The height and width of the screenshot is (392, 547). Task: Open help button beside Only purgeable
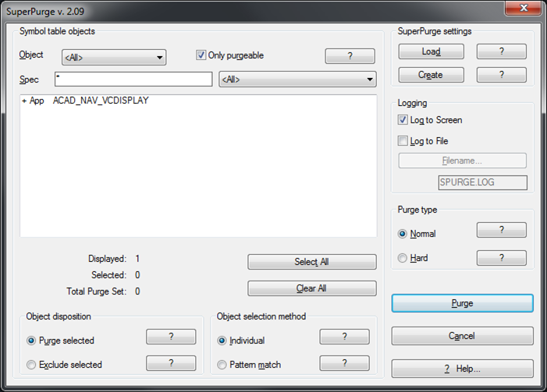point(350,56)
